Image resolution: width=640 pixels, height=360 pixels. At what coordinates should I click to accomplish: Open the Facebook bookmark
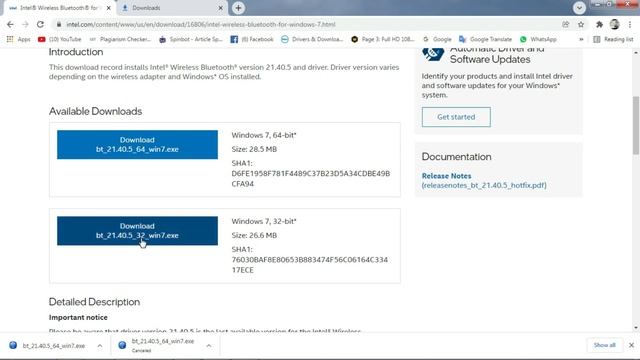[252, 39]
